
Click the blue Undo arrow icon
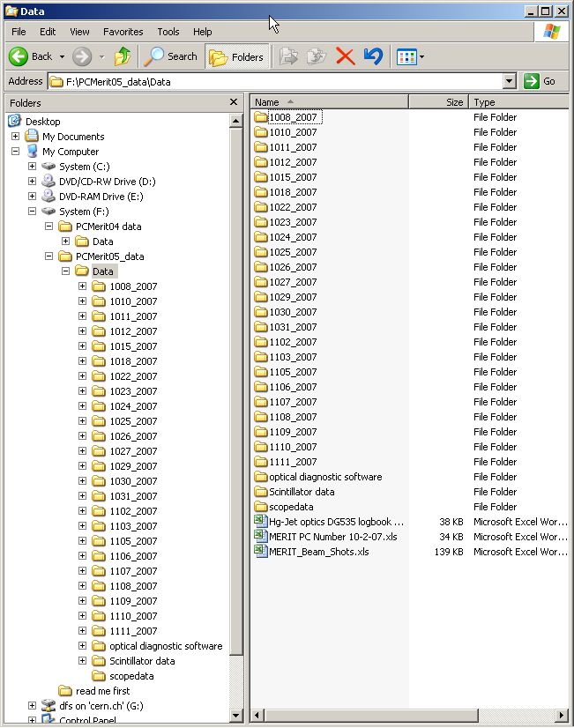[373, 56]
